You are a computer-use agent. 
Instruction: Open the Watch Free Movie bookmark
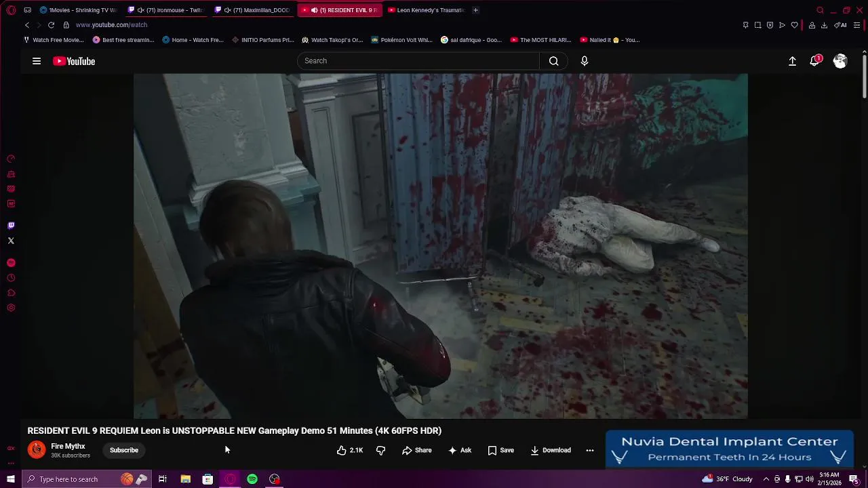54,40
